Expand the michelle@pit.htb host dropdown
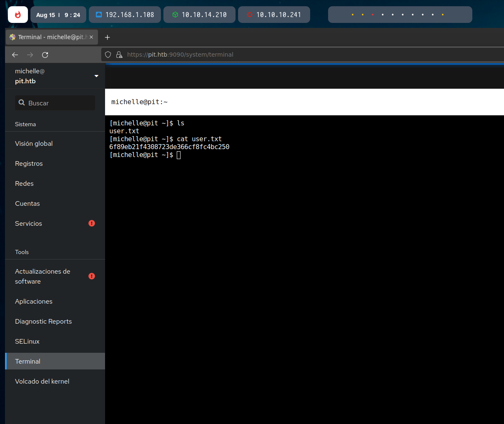The image size is (504, 424). click(x=96, y=76)
